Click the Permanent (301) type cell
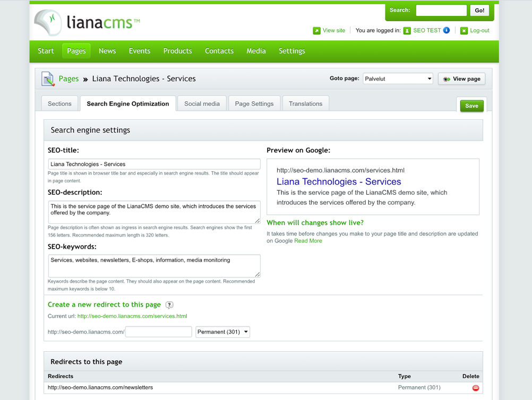This screenshot has height=400, width=532. coord(419,387)
